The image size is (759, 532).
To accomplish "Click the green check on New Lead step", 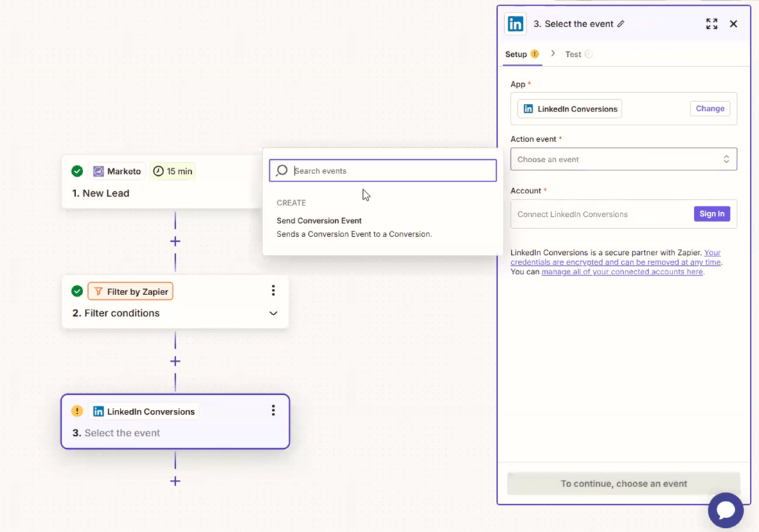I will pos(77,171).
